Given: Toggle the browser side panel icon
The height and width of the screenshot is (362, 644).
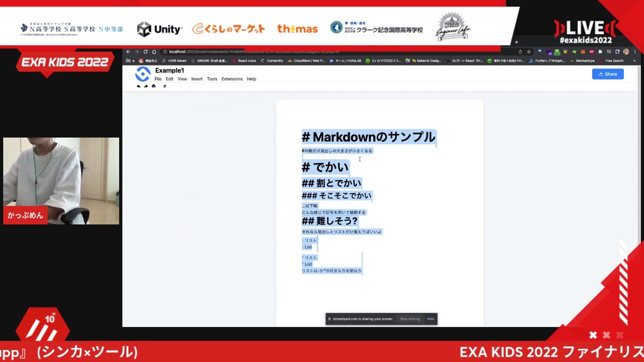Looking at the screenshot, I should pos(617,52).
